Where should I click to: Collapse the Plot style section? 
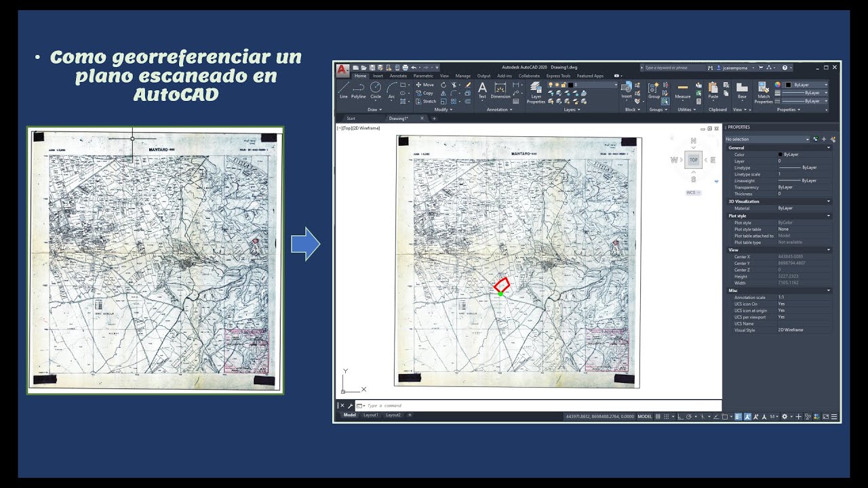point(829,216)
